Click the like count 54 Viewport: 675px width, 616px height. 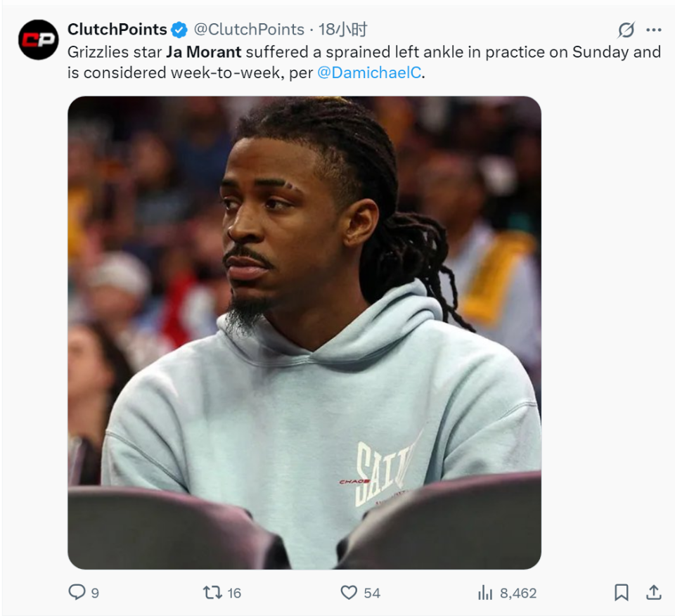(x=372, y=593)
